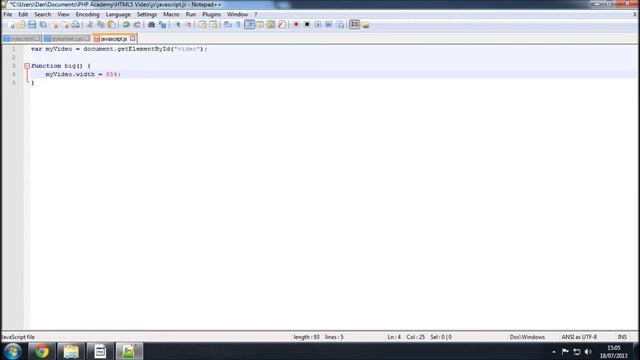Click the Cut scissors icon
Screen dimensions: 640x360
pyautogui.click(x=89, y=25)
